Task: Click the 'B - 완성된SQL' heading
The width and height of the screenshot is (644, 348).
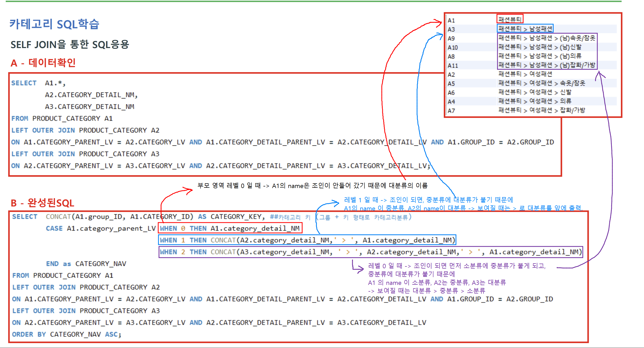Action: [42, 203]
